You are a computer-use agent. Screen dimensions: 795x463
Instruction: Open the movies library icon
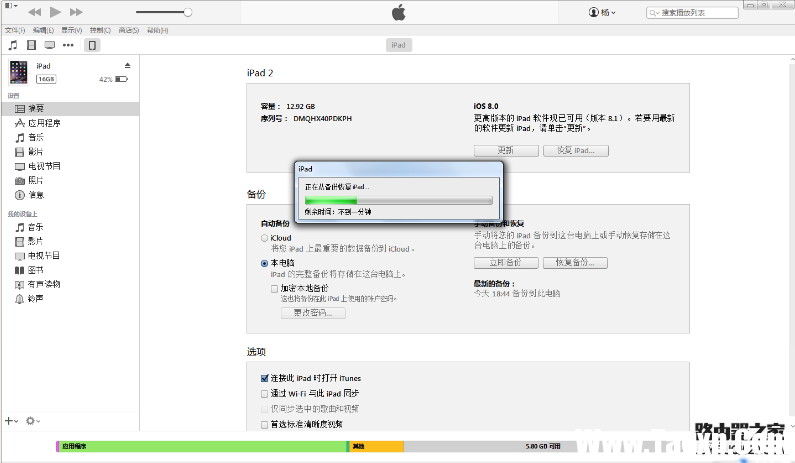tap(31, 45)
